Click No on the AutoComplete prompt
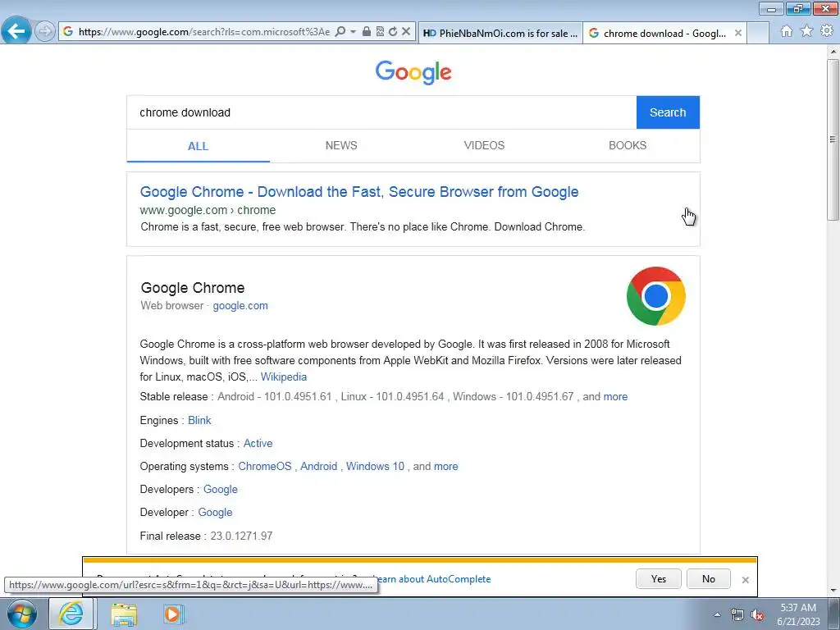 708,579
